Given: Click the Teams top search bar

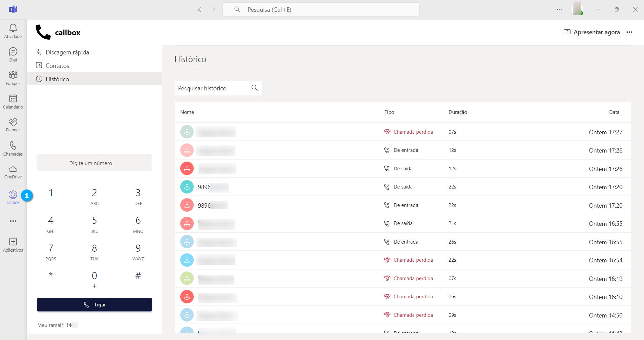Looking at the screenshot, I should (x=321, y=9).
